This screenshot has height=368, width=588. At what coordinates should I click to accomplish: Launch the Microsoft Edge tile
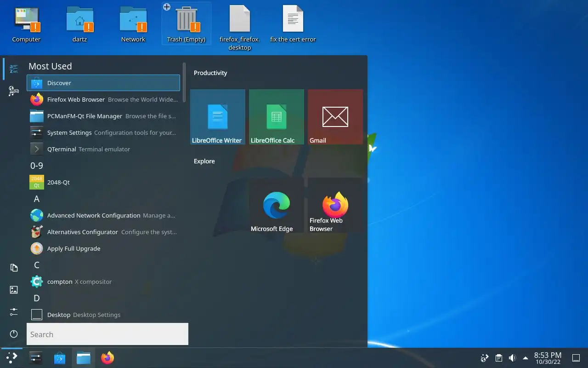click(277, 205)
